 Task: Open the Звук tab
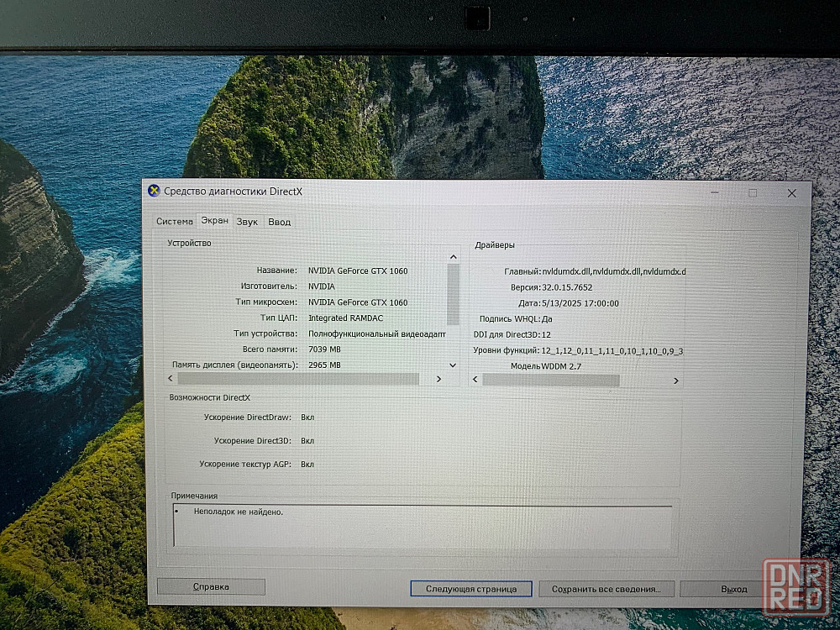(247, 222)
